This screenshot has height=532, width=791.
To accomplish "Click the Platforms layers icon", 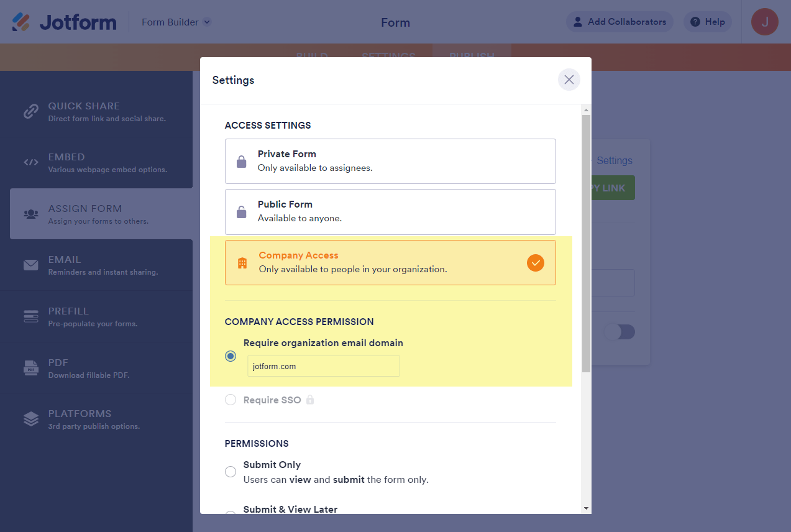I will pos(31,419).
